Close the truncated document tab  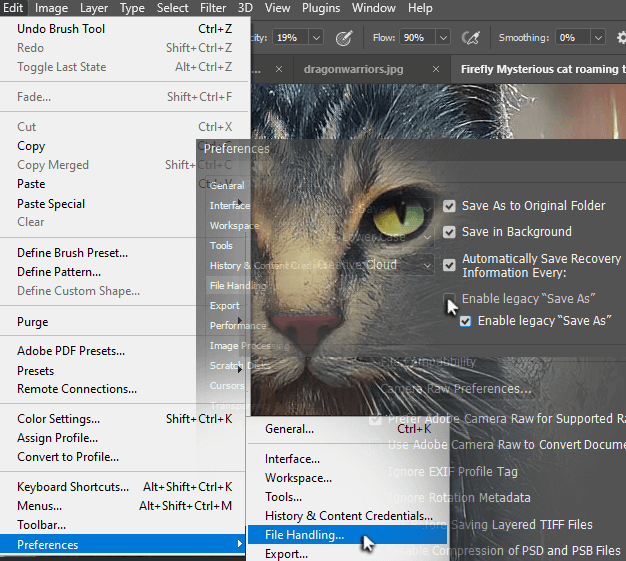279,69
